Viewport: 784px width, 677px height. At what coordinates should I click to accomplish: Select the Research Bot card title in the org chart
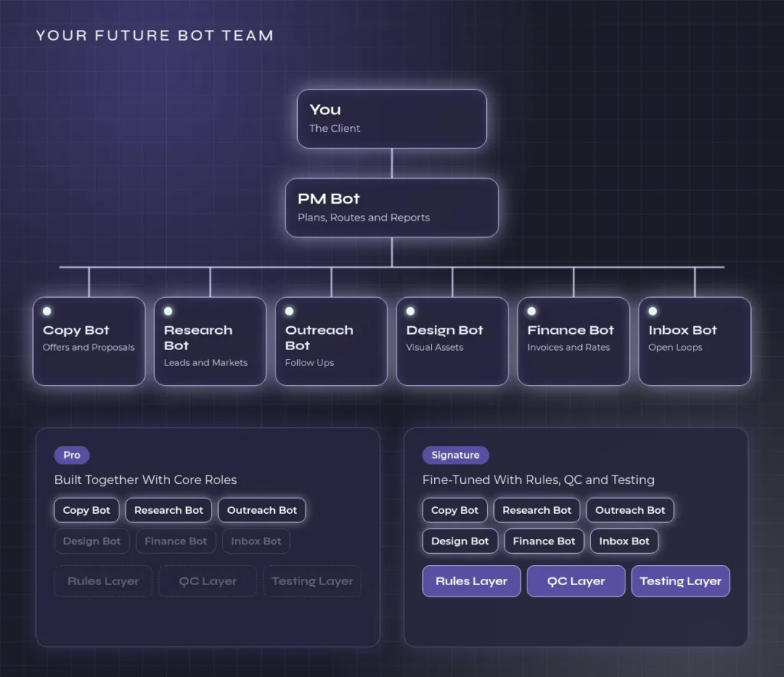tap(198, 338)
